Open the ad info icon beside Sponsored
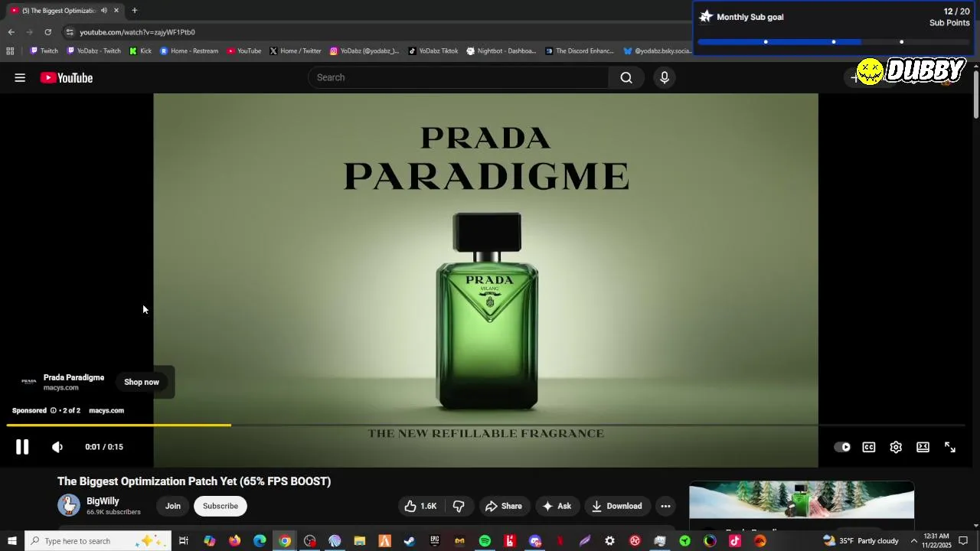Viewport: 980px width, 551px height. click(54, 410)
